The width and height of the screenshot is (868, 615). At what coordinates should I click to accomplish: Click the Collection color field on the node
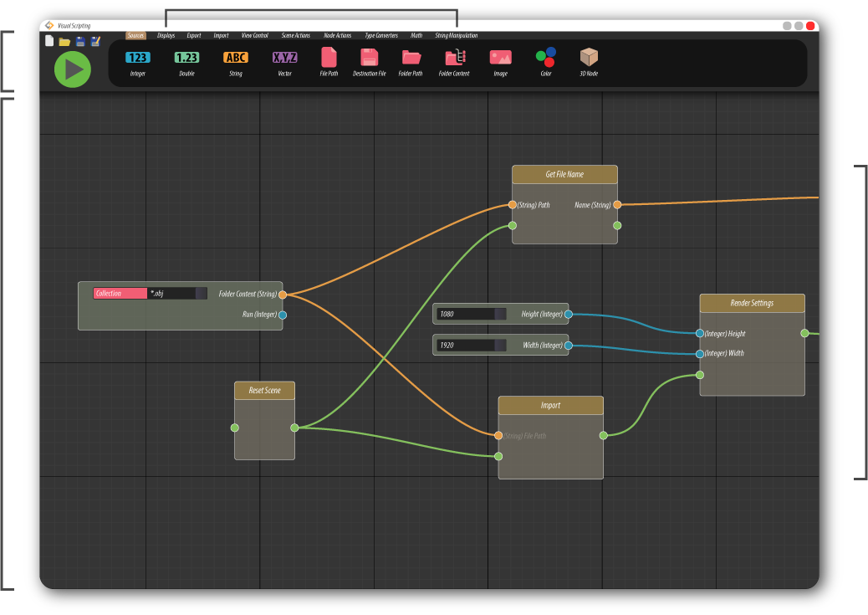[x=118, y=294]
